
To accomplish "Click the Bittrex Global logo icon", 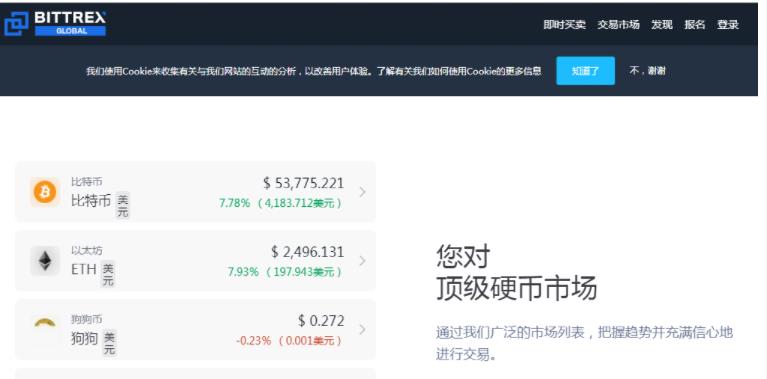I will coord(16,24).
